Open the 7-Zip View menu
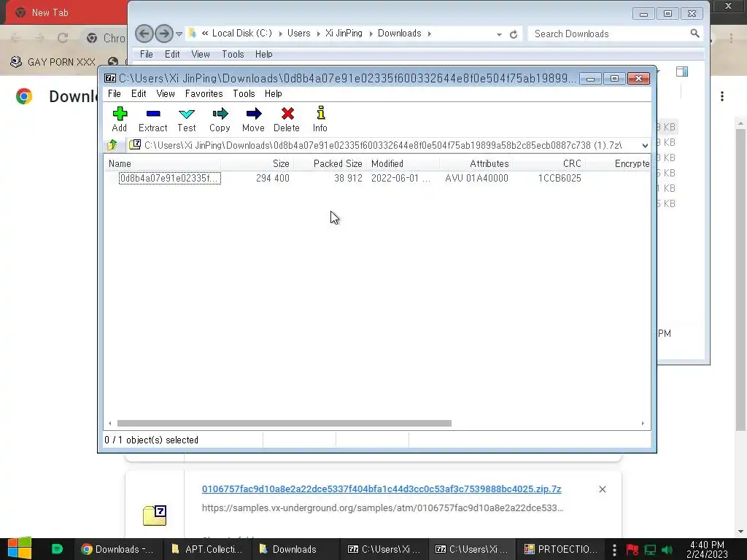This screenshot has width=747, height=560. click(x=166, y=94)
